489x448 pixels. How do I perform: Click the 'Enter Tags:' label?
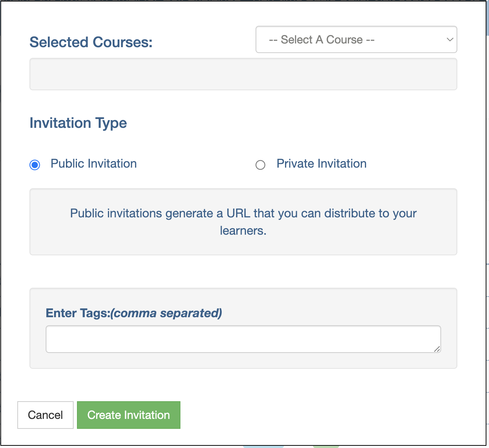click(78, 313)
